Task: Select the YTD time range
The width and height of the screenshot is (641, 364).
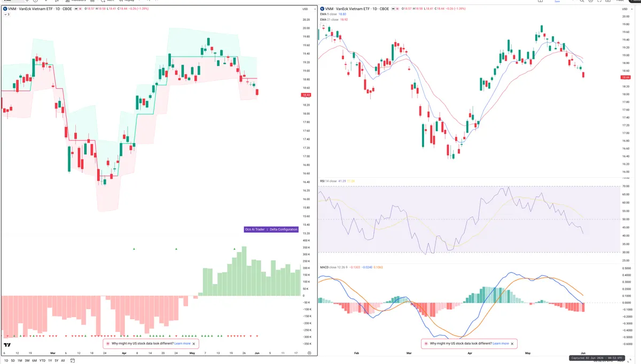Action: point(42,361)
